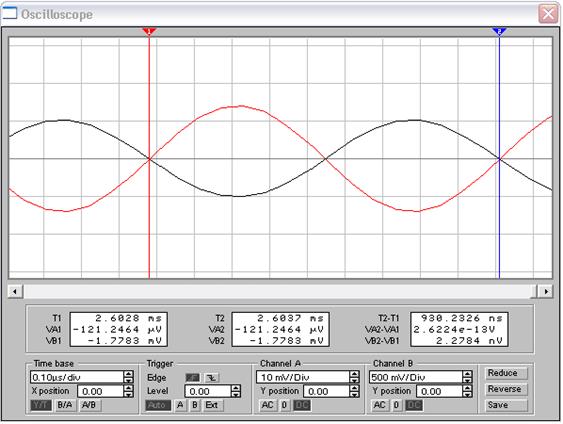
Task: Increase Channel B Y position
Action: coord(467,388)
